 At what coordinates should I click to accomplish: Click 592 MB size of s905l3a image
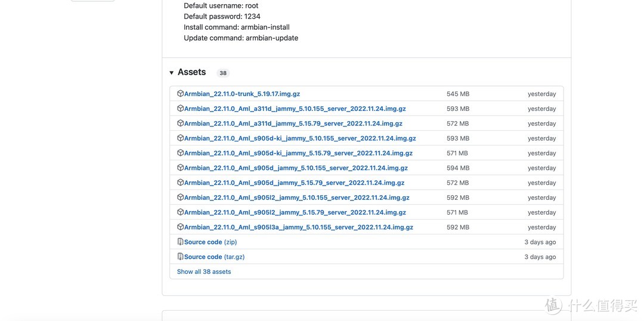[x=458, y=227]
